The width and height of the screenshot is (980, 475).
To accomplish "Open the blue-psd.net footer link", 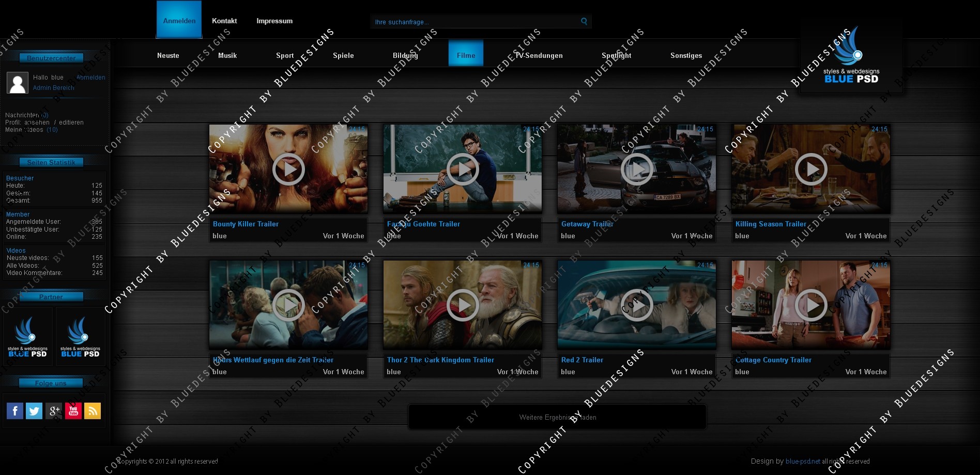I will (x=803, y=461).
